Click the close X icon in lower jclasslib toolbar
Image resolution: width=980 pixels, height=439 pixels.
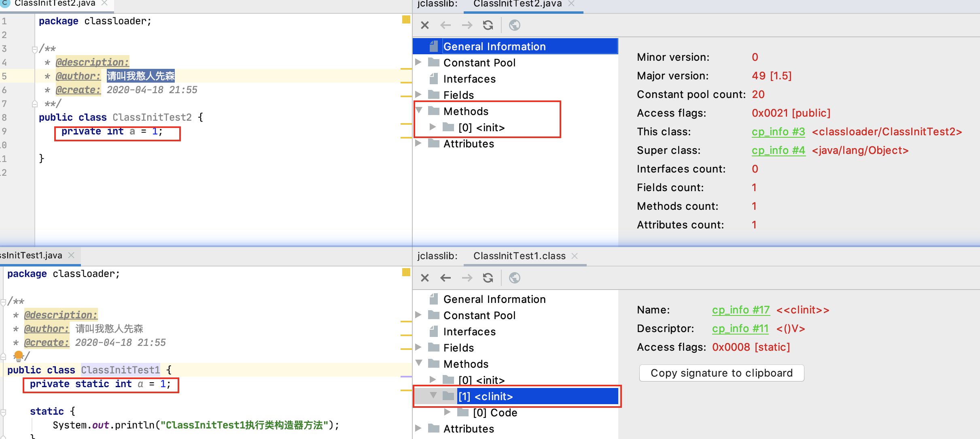pos(424,278)
